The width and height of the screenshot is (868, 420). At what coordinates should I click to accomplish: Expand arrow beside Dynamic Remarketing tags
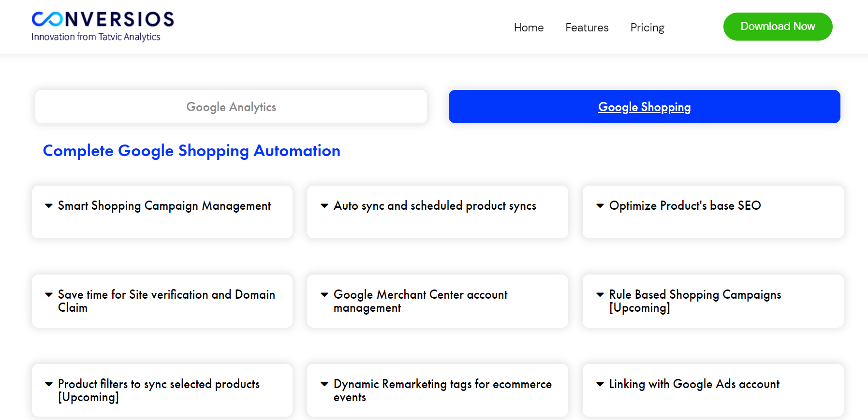pyautogui.click(x=324, y=384)
